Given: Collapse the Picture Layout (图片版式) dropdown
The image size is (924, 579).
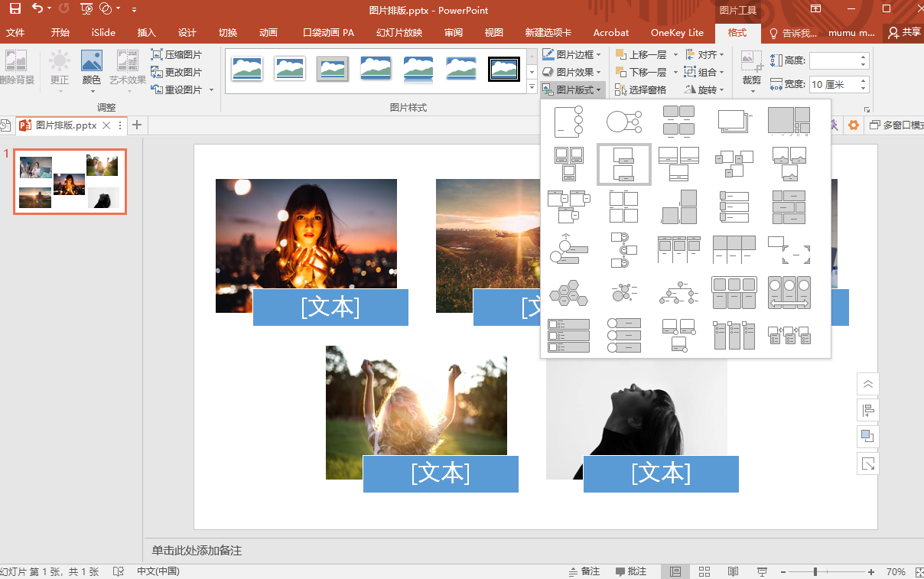Looking at the screenshot, I should coord(572,89).
